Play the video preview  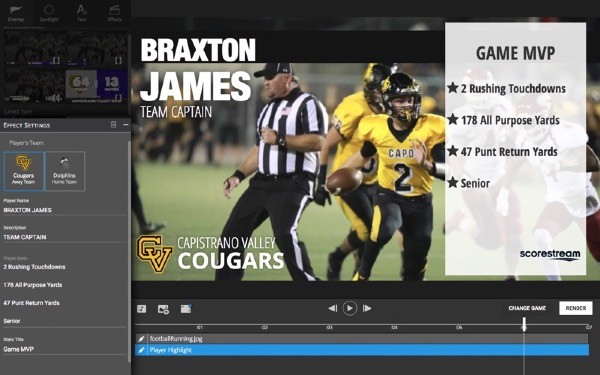click(350, 308)
